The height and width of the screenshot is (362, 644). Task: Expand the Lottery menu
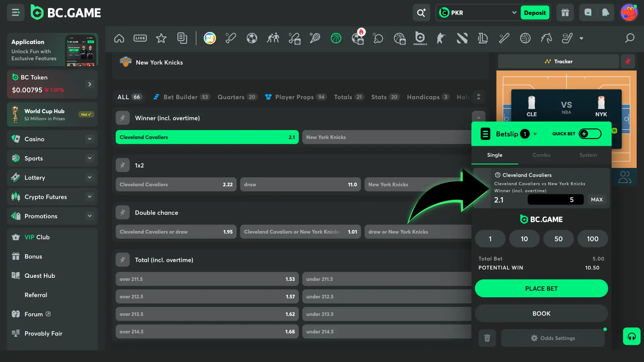tap(90, 177)
